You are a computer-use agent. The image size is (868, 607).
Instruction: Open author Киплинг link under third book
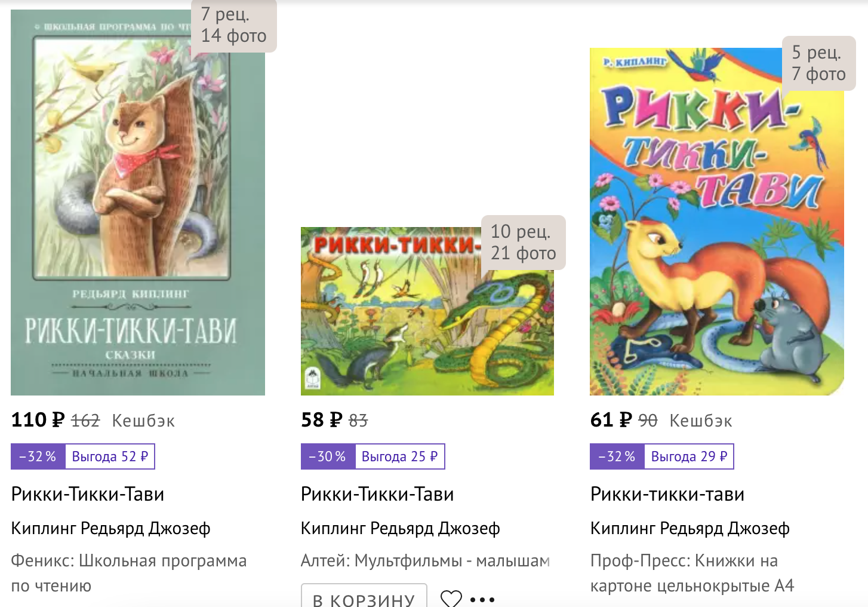pyautogui.click(x=690, y=528)
